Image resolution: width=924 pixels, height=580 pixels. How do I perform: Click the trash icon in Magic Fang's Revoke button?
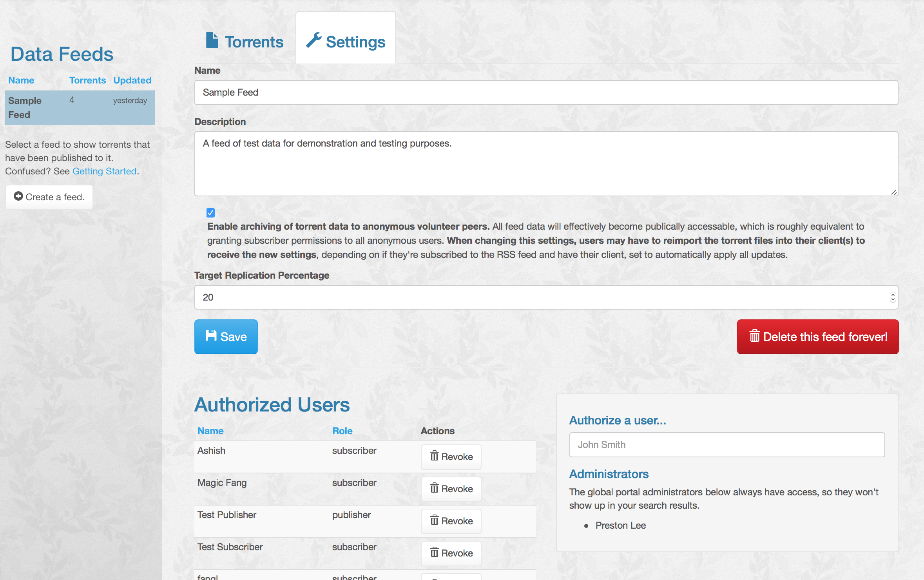click(434, 488)
